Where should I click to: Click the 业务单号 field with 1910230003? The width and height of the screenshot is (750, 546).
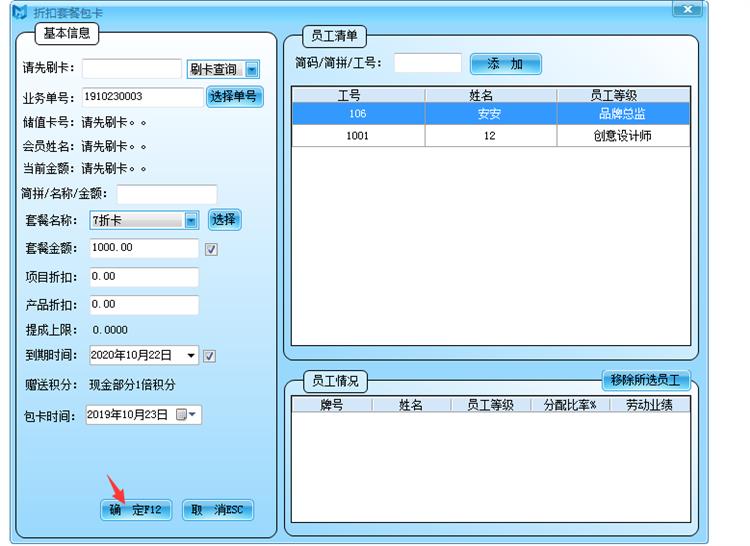pyautogui.click(x=143, y=97)
